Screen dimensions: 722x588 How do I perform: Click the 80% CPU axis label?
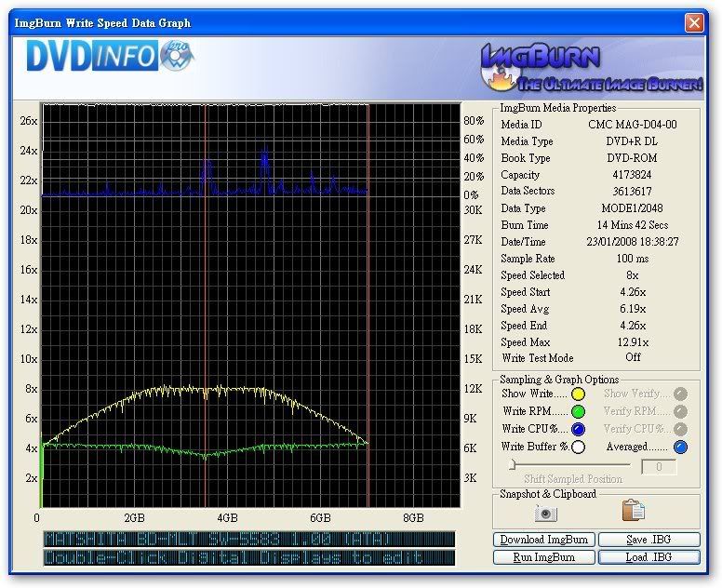coord(474,121)
